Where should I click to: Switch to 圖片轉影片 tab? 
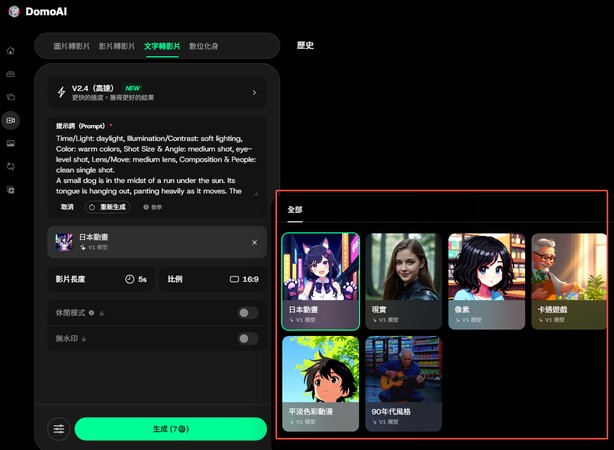[72, 46]
